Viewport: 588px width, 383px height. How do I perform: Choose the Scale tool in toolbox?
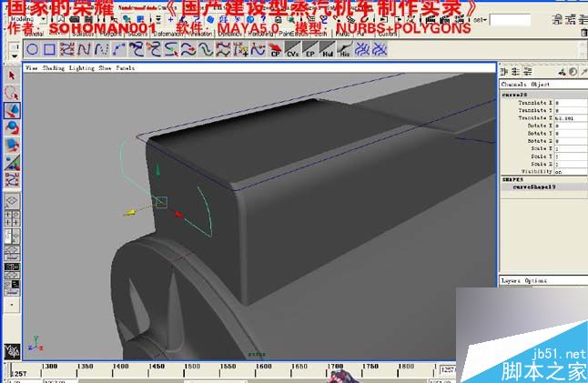pyautogui.click(x=12, y=145)
